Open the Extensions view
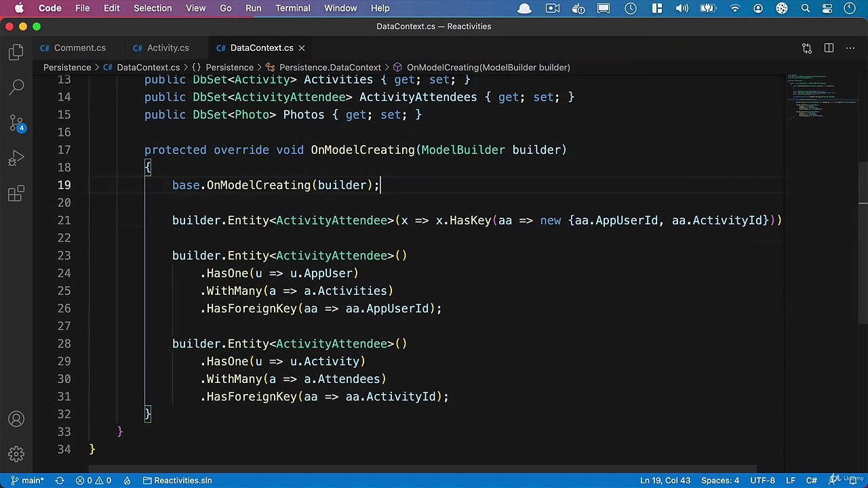Screen dimensions: 868x488 tap(16, 194)
